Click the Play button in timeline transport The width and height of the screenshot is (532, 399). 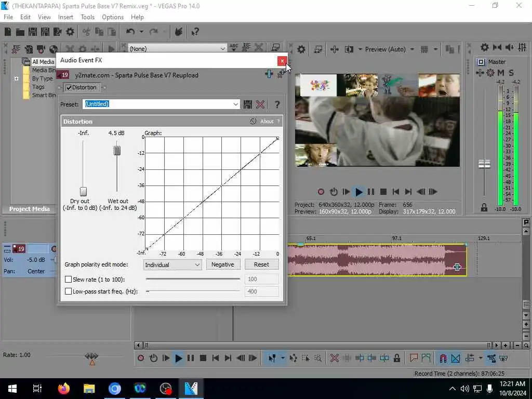178,358
